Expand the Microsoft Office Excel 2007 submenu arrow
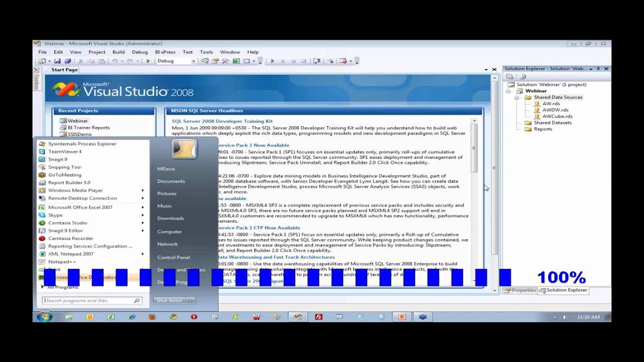The width and height of the screenshot is (644, 362). click(x=143, y=207)
